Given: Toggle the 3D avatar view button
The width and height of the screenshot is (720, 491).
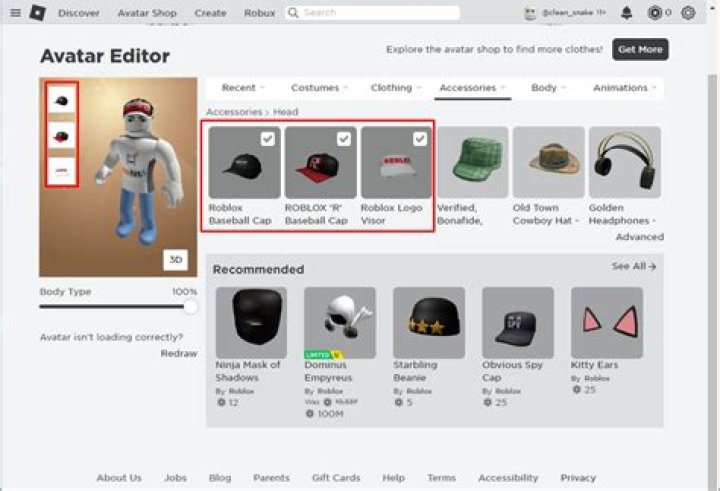Looking at the screenshot, I should [x=176, y=260].
